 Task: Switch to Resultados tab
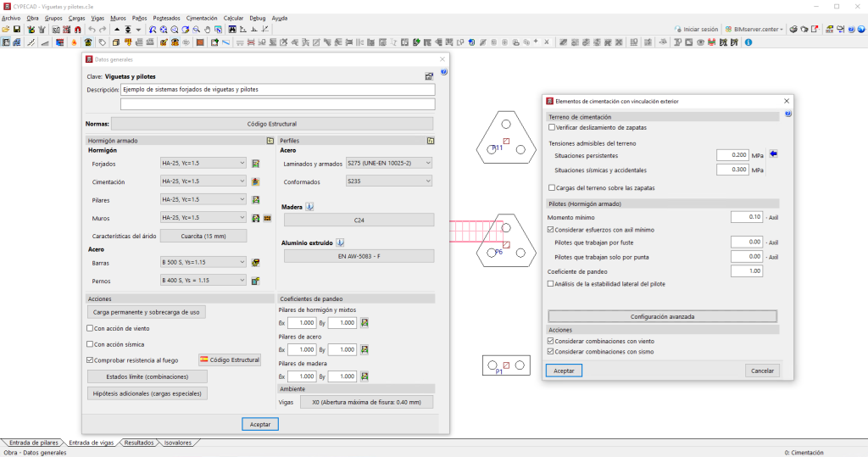click(139, 443)
